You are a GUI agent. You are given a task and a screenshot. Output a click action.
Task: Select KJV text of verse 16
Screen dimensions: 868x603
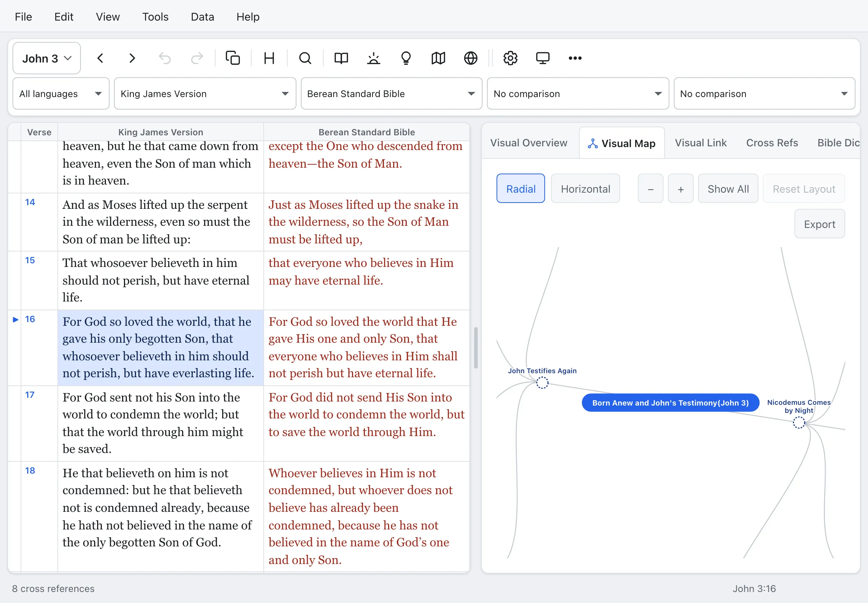tap(160, 347)
